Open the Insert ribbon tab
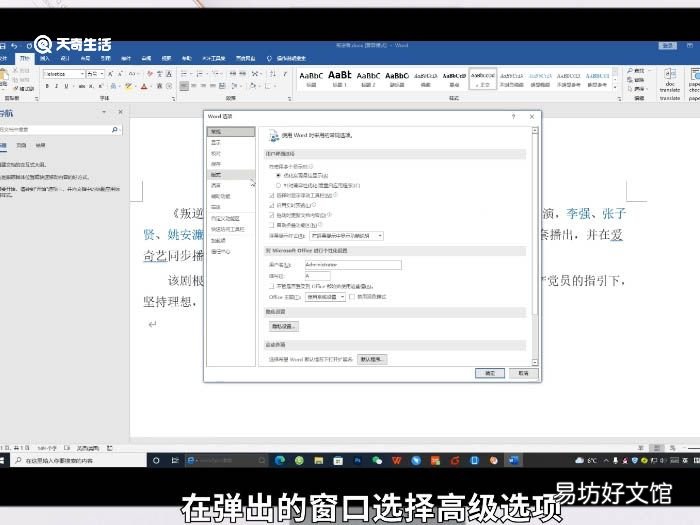700x525 pixels. (x=45, y=58)
